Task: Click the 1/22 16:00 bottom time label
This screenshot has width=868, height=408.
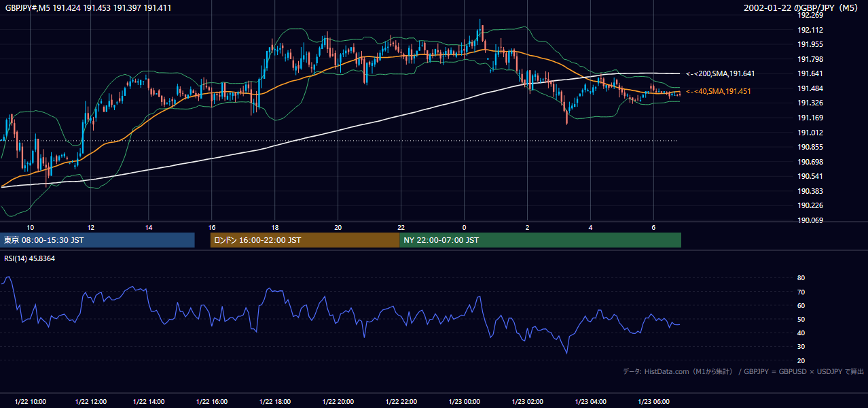Action: [211, 402]
